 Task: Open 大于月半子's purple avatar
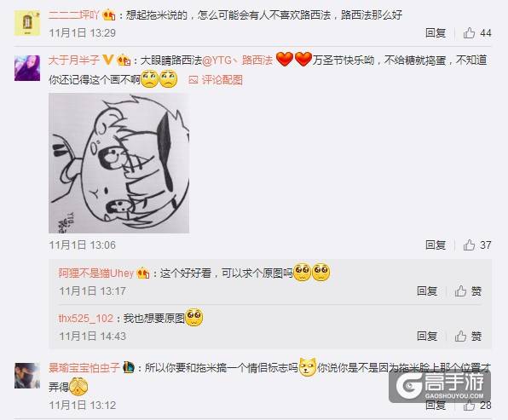pyautogui.click(x=27, y=68)
